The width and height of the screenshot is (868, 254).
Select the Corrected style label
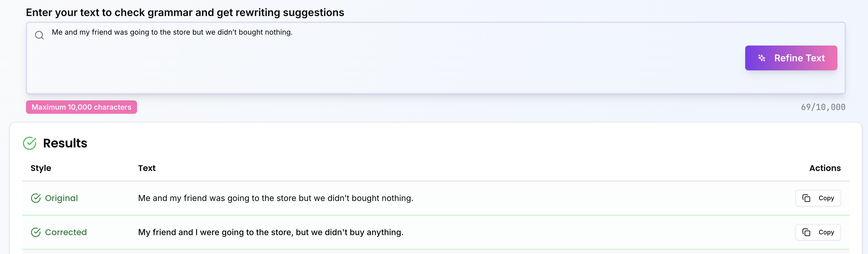click(x=66, y=232)
